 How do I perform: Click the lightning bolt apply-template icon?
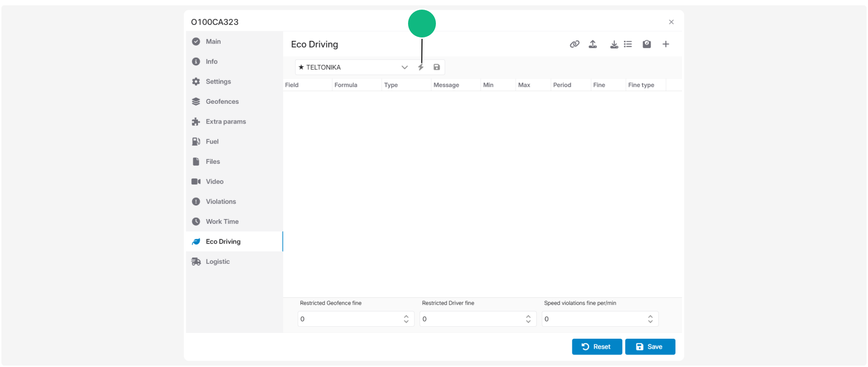[421, 67]
